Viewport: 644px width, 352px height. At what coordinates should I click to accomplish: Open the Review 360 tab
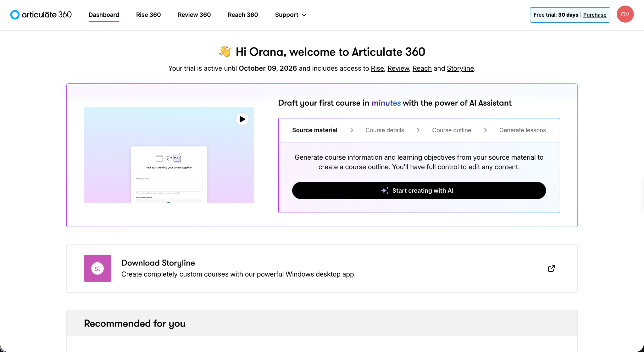[194, 15]
